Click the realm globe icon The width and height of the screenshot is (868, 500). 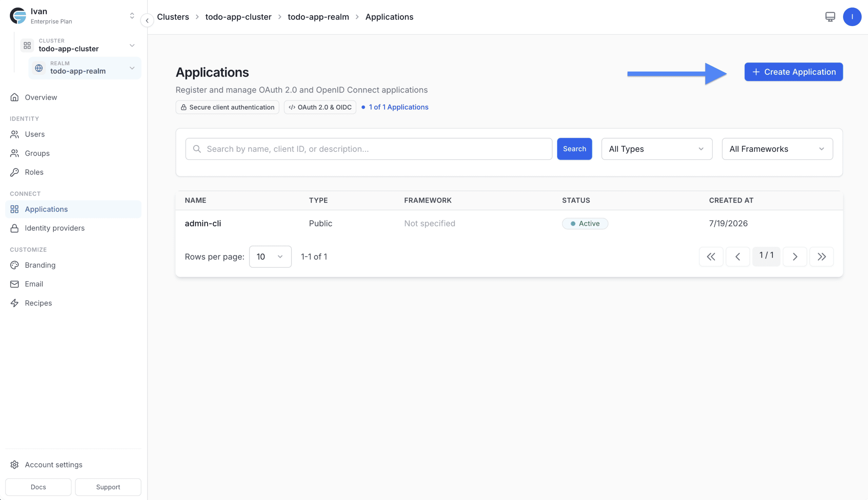(39, 68)
